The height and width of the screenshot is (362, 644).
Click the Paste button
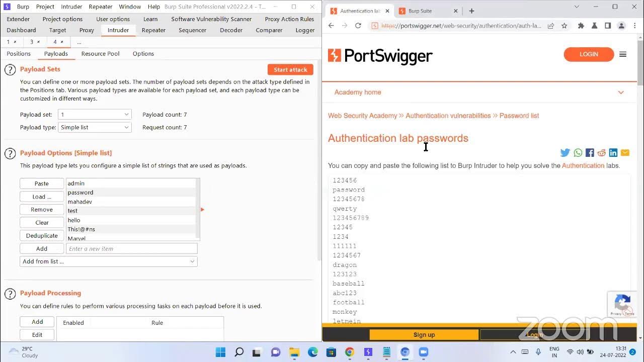[x=42, y=184]
